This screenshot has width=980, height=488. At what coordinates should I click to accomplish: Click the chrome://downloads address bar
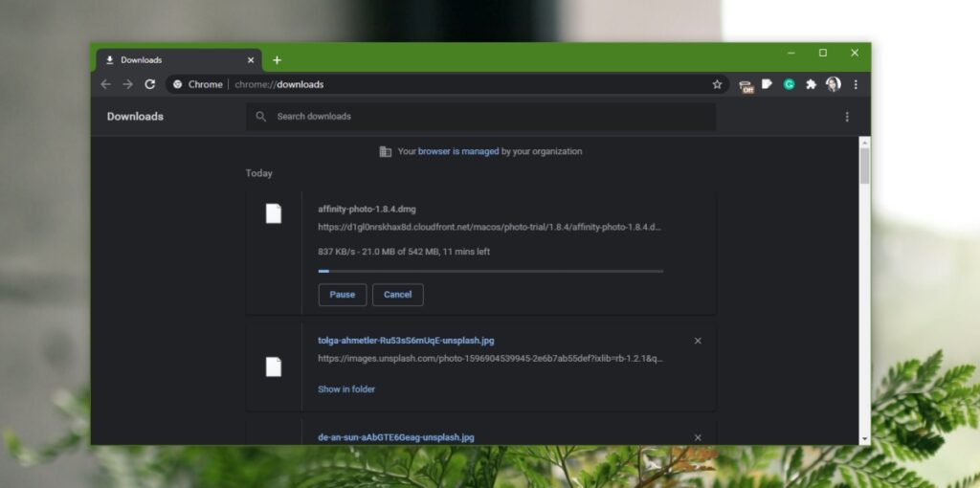point(447,84)
